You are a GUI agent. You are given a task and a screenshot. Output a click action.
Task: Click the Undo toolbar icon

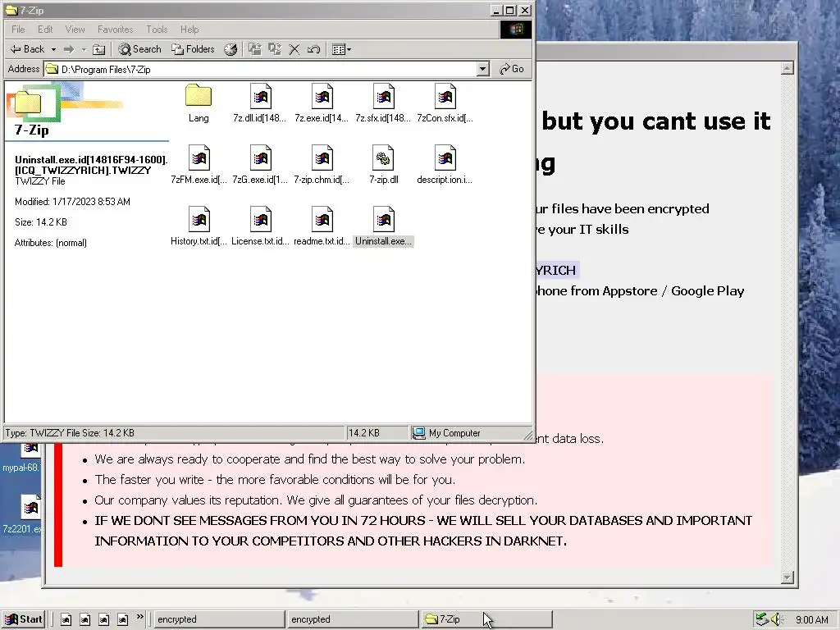pos(314,49)
